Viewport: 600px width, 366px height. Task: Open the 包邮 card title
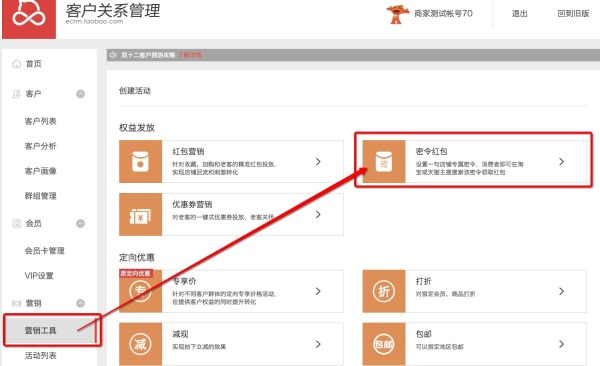click(423, 334)
